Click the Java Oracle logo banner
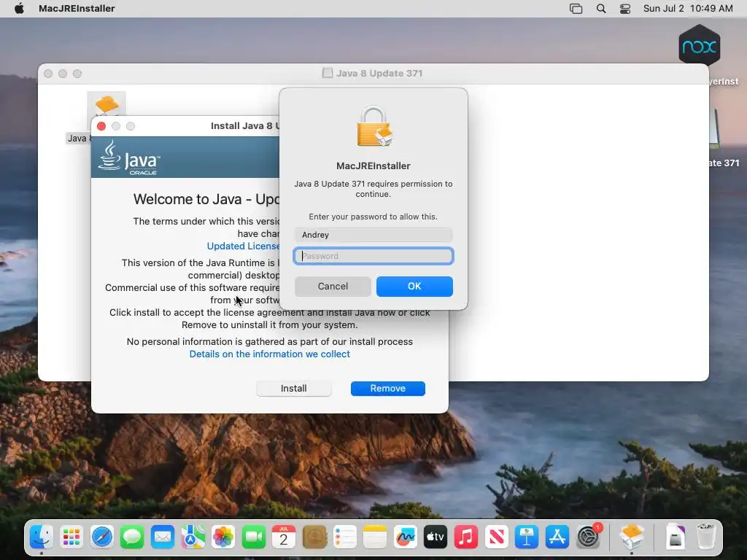747x560 pixels. point(129,157)
